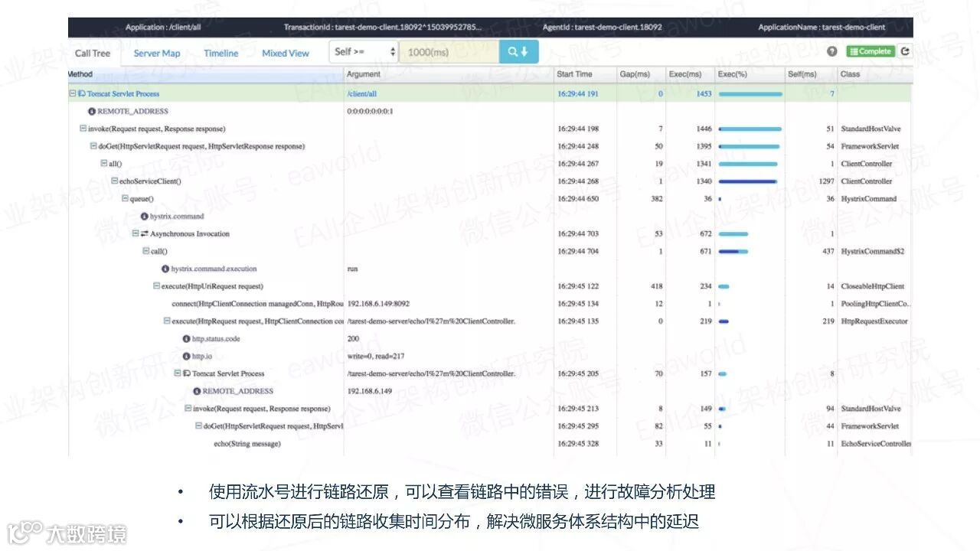Switch to the Call Tree tab
The height and width of the screenshot is (551, 980).
point(93,53)
